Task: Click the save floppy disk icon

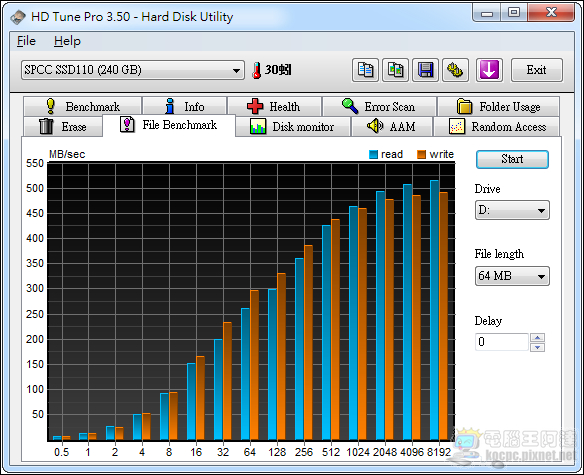Action: tap(425, 70)
